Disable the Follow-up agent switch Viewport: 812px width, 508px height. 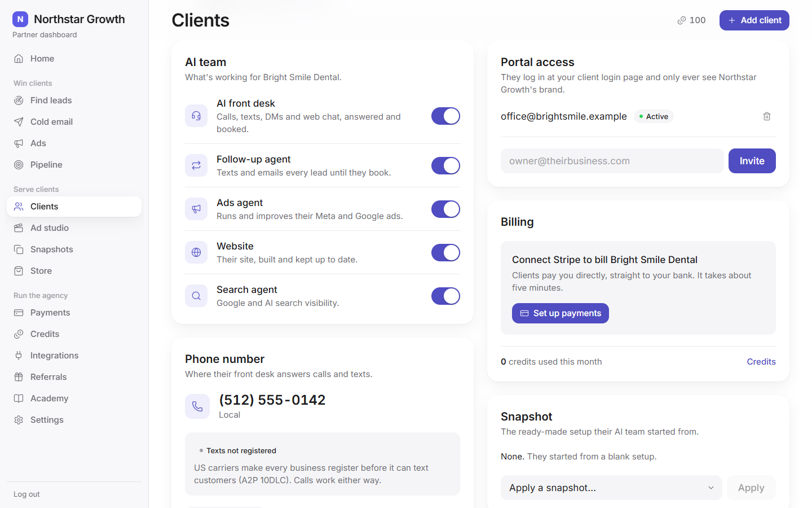point(445,166)
